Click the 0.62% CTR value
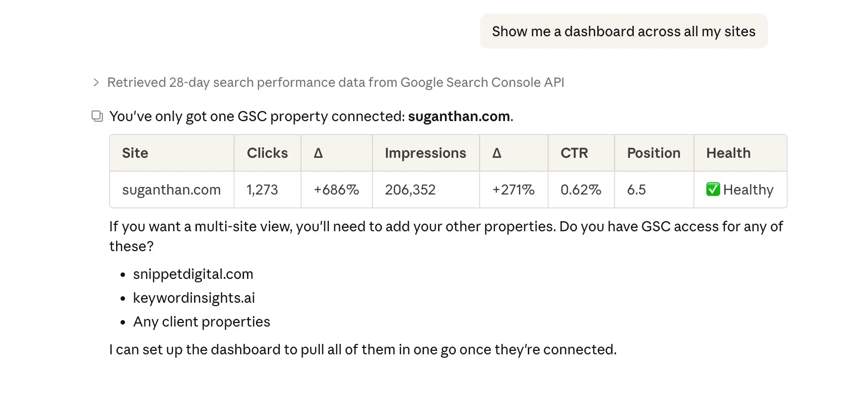868x396 pixels. (580, 190)
